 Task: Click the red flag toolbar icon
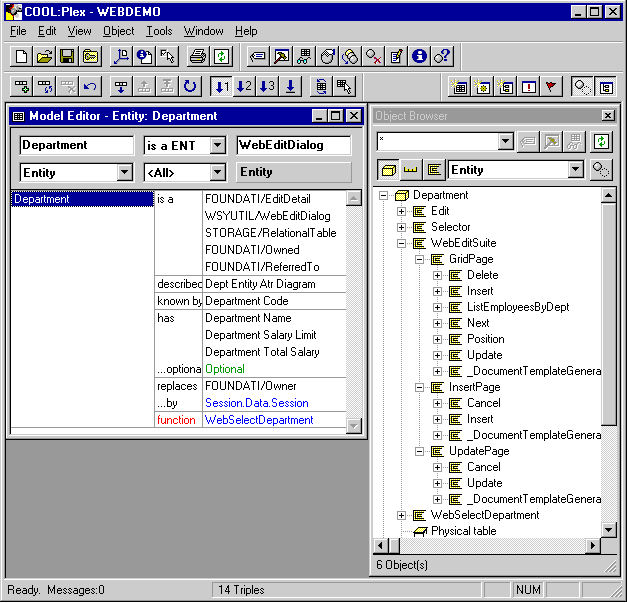(x=551, y=86)
